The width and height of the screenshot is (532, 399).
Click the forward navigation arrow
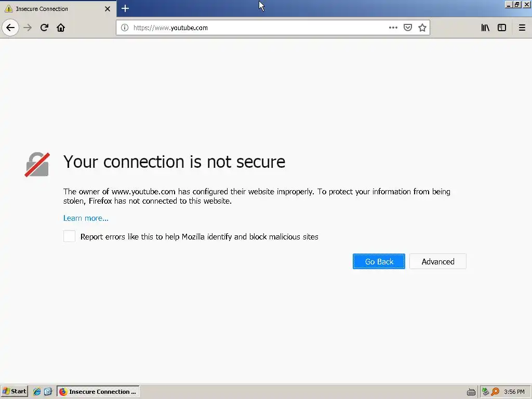coord(28,28)
